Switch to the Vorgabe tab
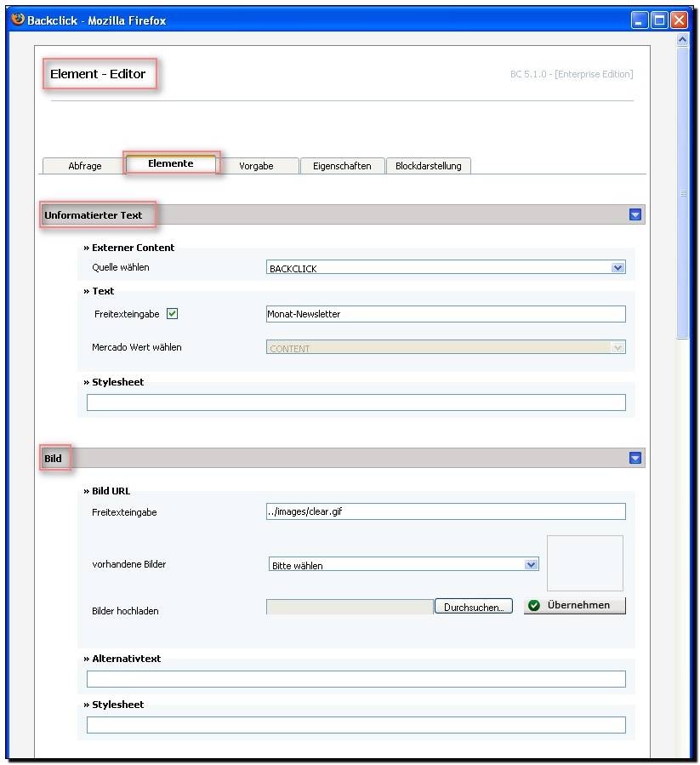 tap(256, 166)
